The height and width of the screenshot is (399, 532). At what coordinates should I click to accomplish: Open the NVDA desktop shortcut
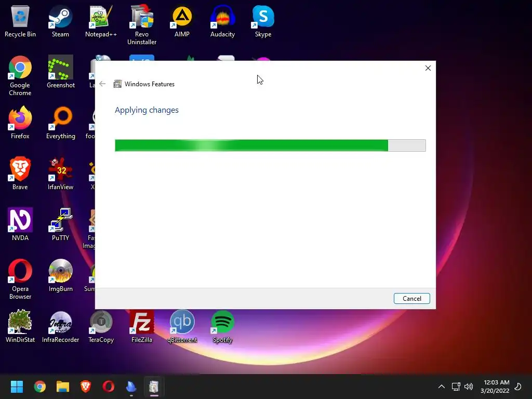pyautogui.click(x=20, y=224)
